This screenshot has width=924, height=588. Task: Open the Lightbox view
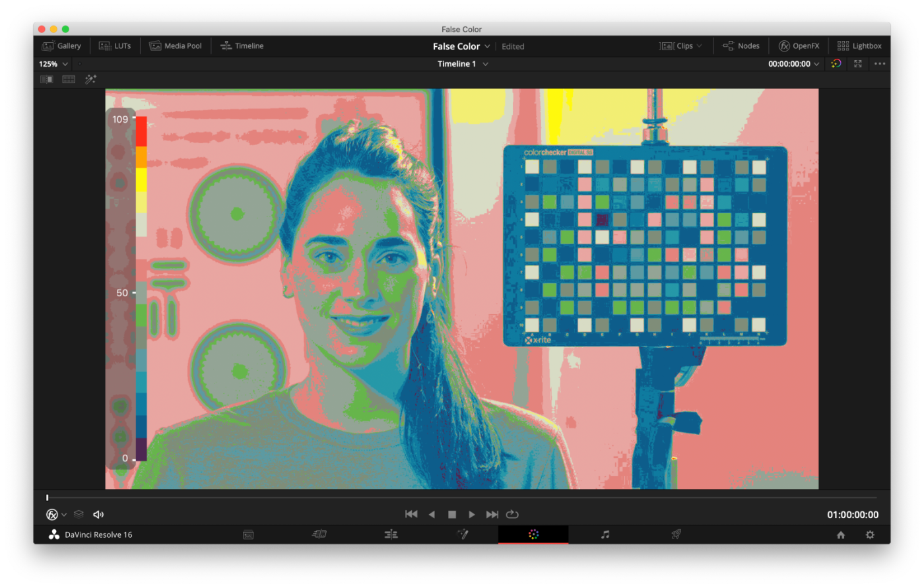point(859,46)
